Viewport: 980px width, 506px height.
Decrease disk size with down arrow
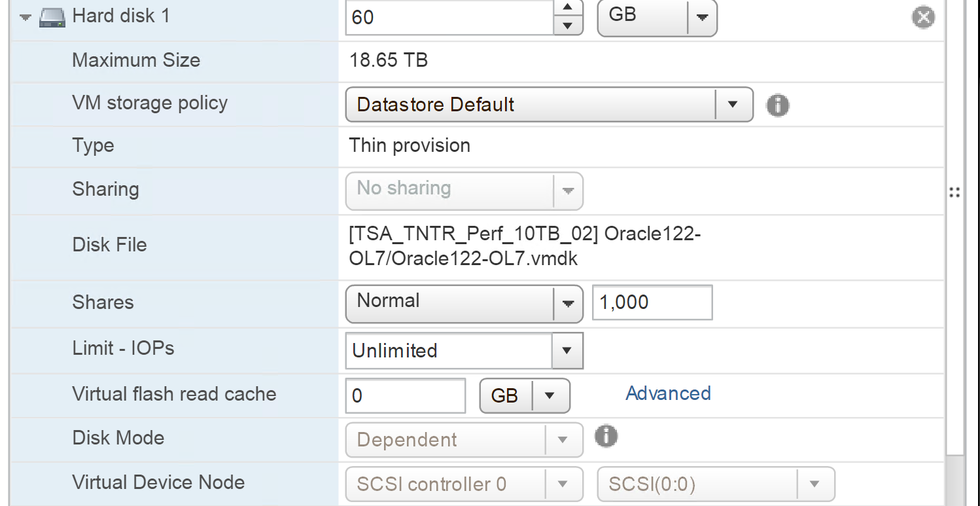tap(568, 26)
